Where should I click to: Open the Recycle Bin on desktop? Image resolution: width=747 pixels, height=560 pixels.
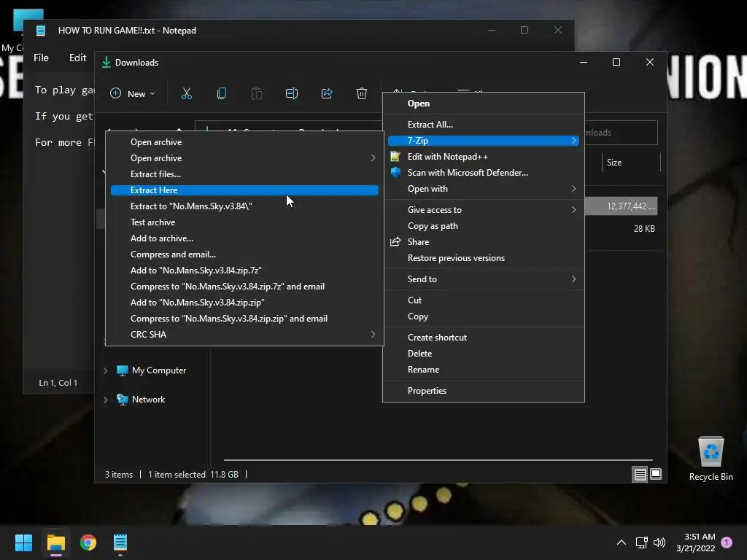point(711,459)
